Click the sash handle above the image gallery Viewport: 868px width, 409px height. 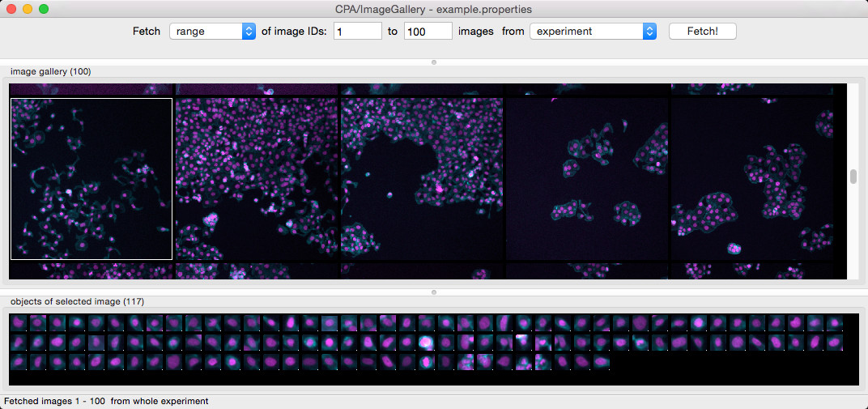click(434, 62)
